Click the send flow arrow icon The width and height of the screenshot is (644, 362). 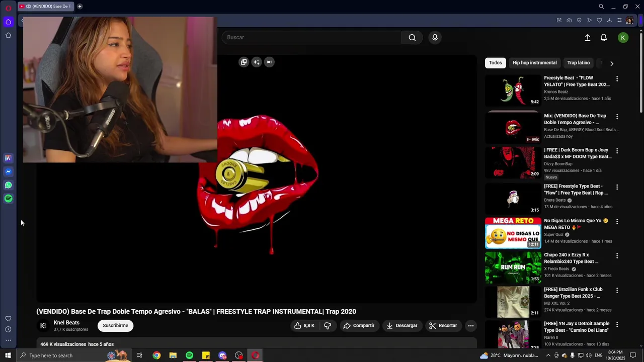point(589,20)
